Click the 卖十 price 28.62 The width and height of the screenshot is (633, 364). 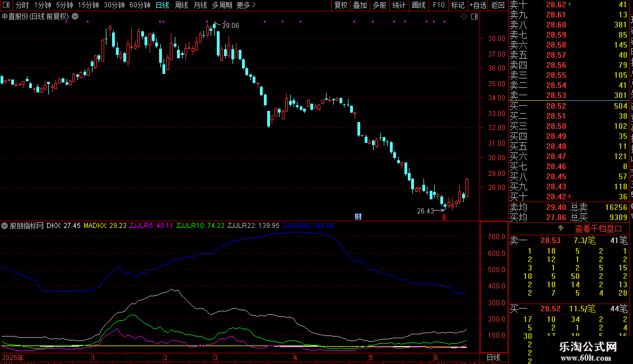[556, 5]
